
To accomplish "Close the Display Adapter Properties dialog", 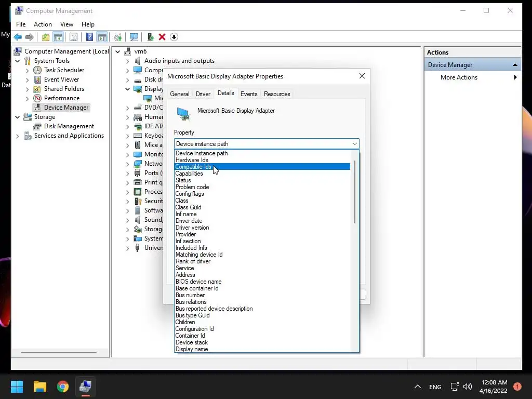I will tap(362, 76).
